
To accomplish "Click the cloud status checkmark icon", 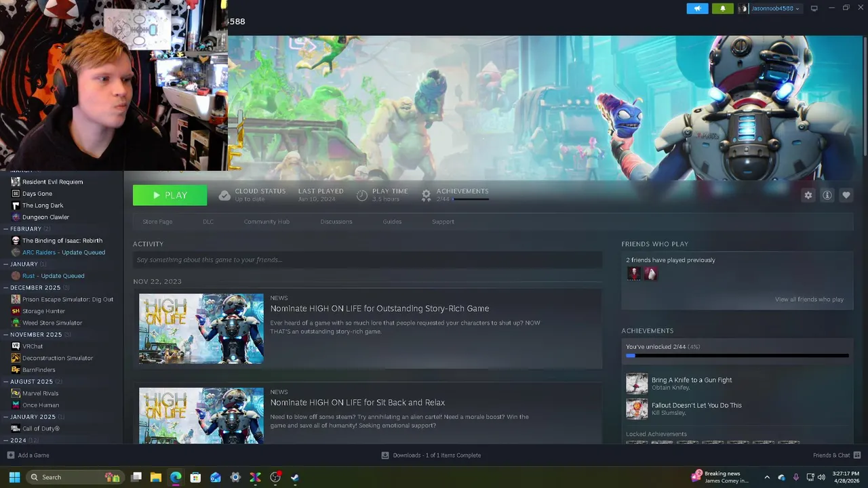I will coord(224,195).
